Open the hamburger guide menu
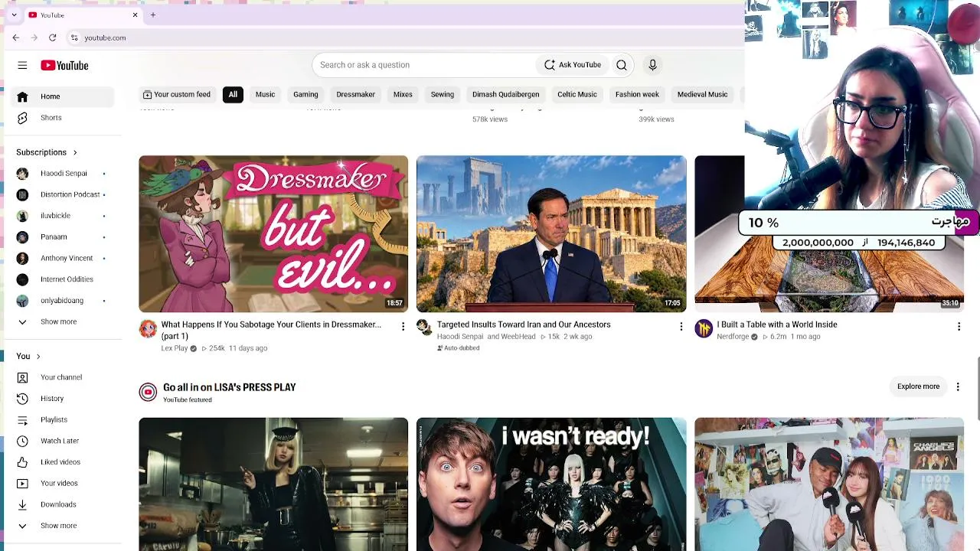 (x=22, y=65)
